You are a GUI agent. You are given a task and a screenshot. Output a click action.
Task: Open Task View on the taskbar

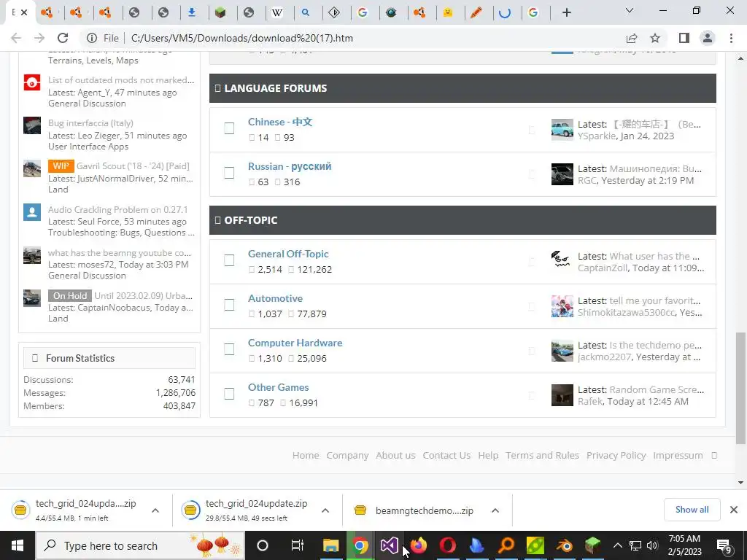tap(297, 545)
